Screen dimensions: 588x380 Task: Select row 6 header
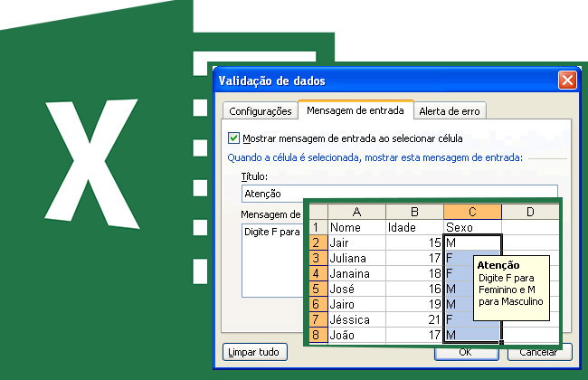click(318, 304)
